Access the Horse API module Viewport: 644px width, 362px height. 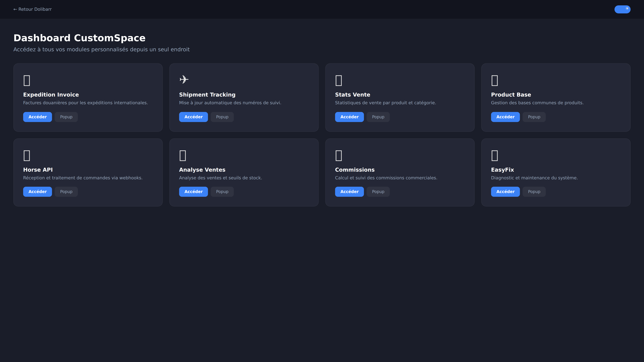click(38, 192)
